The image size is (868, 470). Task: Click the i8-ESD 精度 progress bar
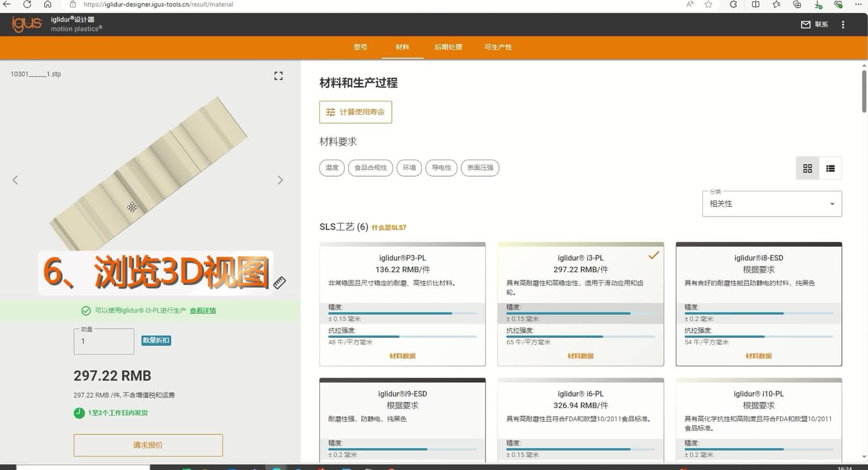point(759,313)
